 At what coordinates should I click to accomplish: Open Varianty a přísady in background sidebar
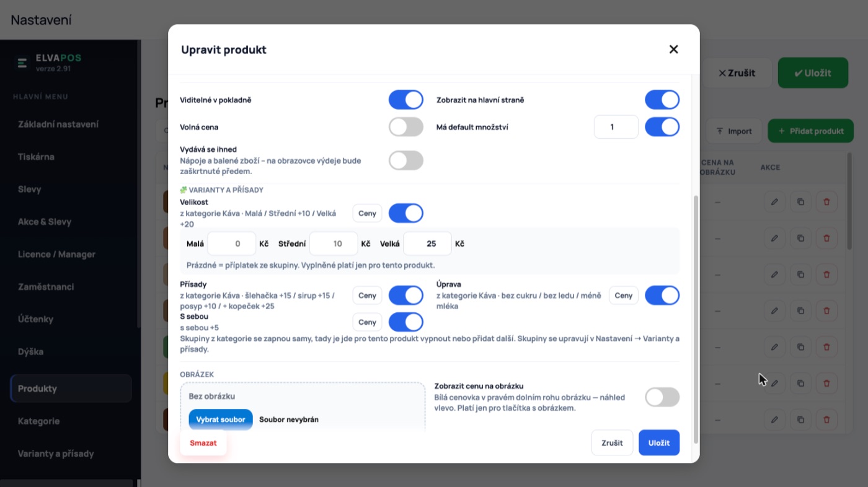click(x=56, y=454)
